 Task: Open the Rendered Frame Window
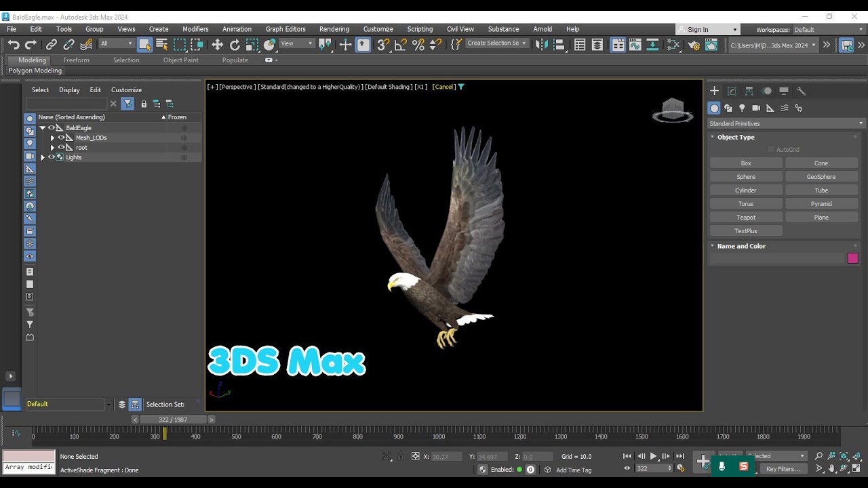(x=711, y=45)
